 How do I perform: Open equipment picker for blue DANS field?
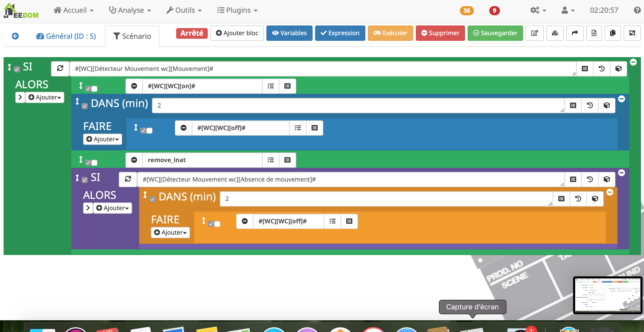tap(607, 105)
